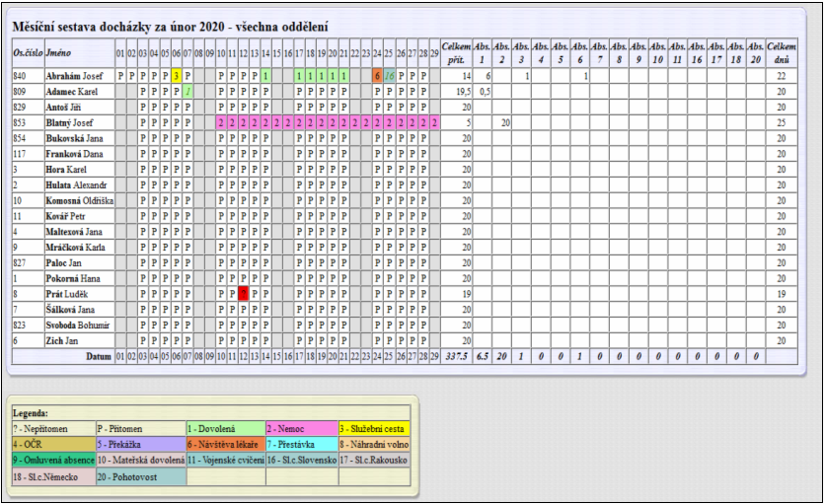Click the red question mark cell for Prát Luděk
826x504 pixels.
tap(244, 294)
